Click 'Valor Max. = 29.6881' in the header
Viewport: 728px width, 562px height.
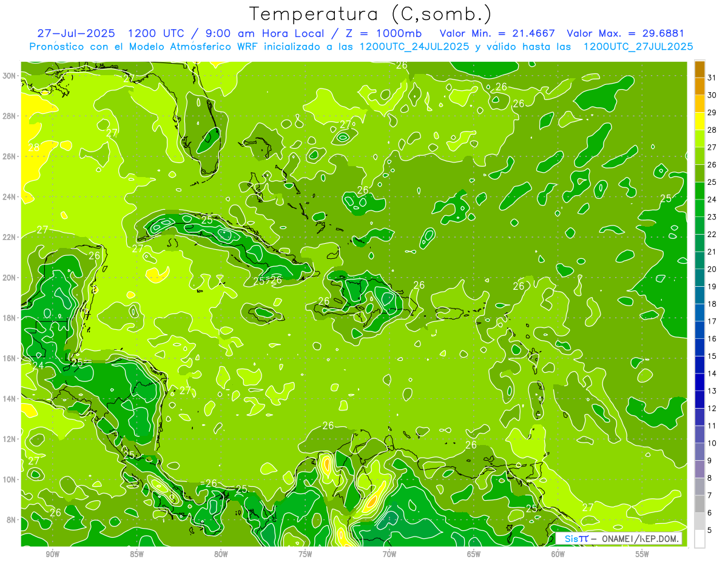coord(625,33)
